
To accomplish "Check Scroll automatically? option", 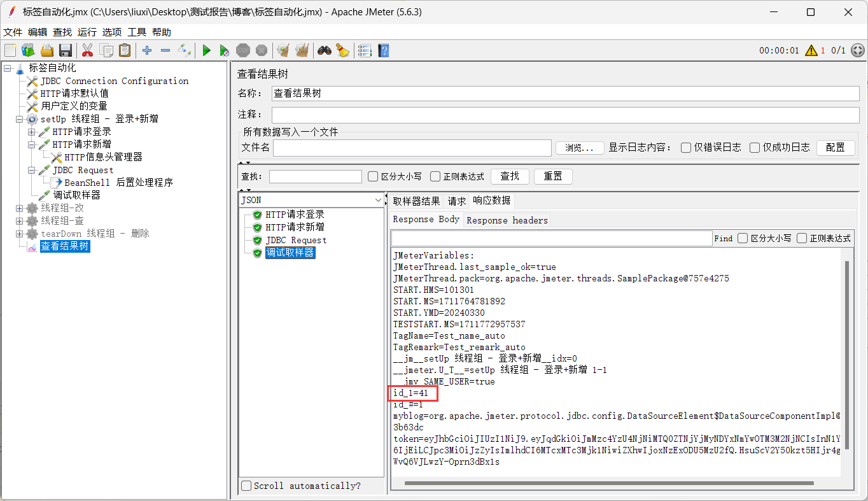I will point(247,486).
